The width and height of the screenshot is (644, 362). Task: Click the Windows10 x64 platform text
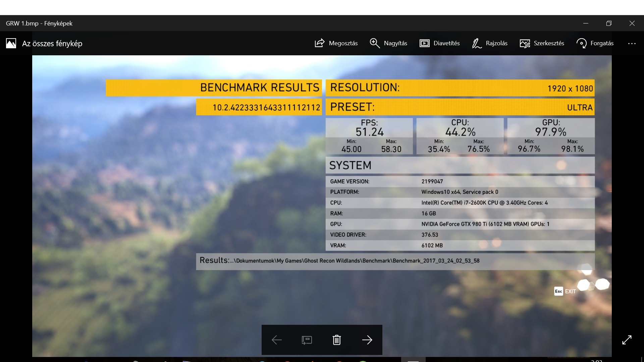pyautogui.click(x=460, y=192)
